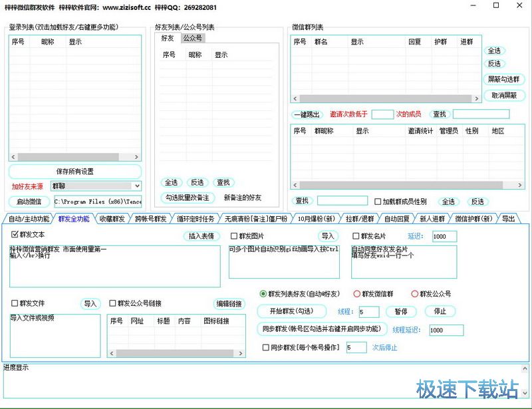
Task: Check the 同步群发 per-account option
Action: (266, 347)
